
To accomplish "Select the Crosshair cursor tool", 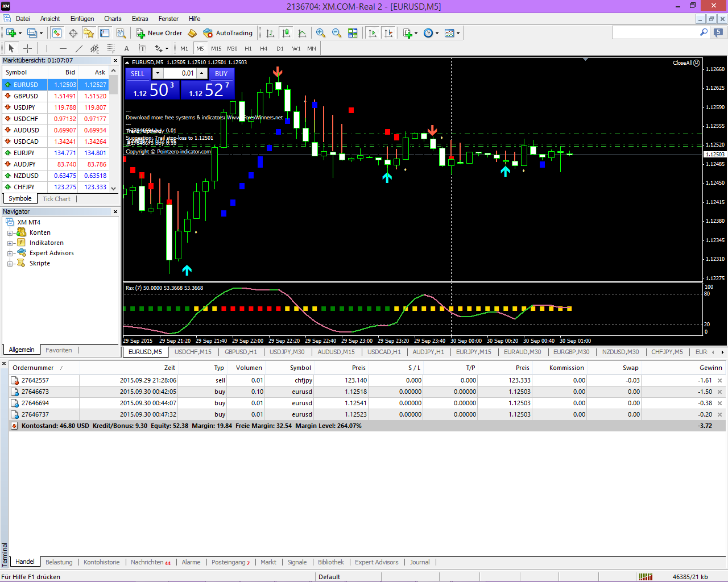I will coord(27,48).
